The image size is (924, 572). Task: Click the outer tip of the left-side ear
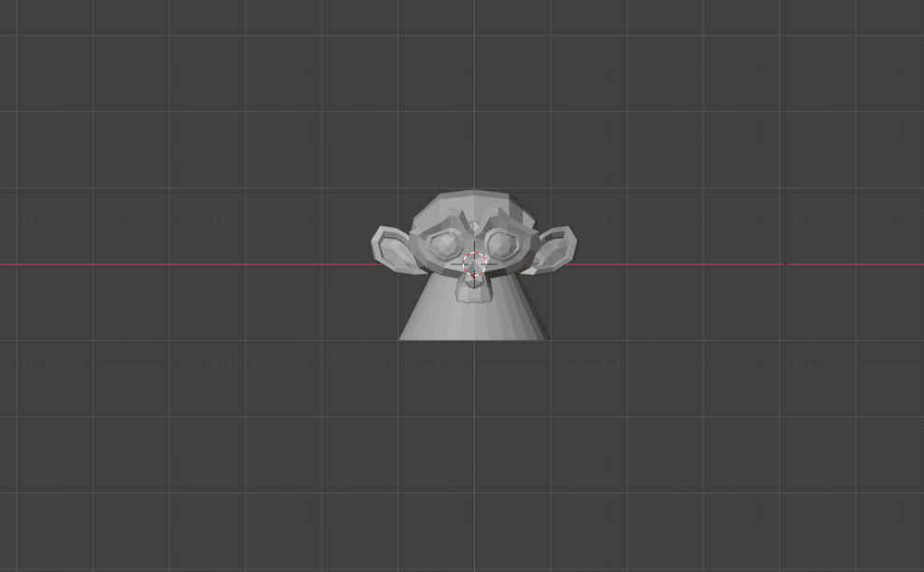pyautogui.click(x=374, y=243)
